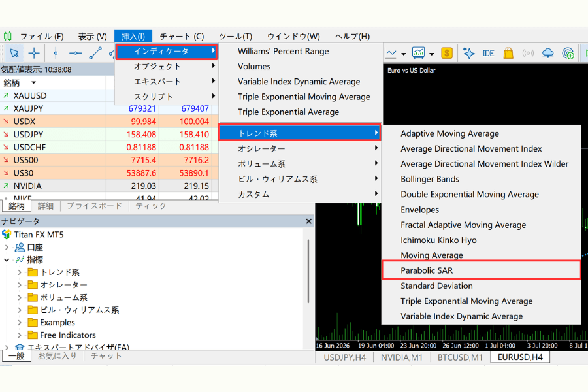Collapse the 指標 tree node
This screenshot has height=392, width=588.
coord(7,259)
